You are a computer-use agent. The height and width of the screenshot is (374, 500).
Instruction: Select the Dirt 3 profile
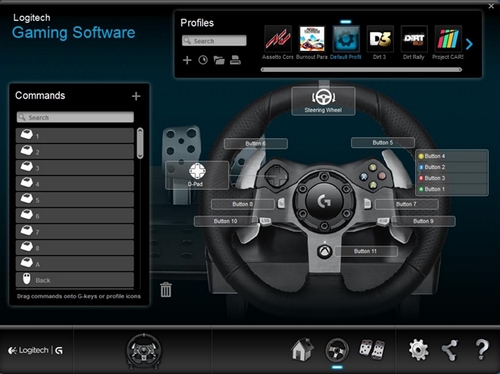380,43
